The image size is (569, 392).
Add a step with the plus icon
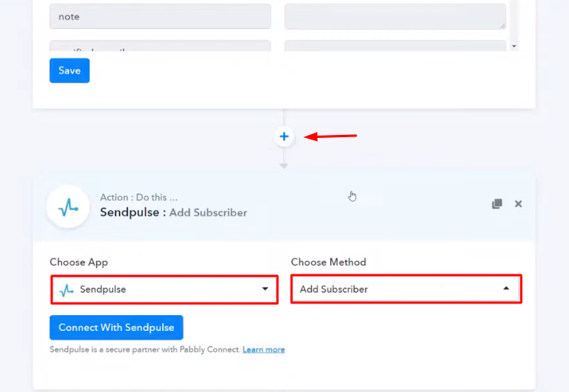tap(284, 136)
